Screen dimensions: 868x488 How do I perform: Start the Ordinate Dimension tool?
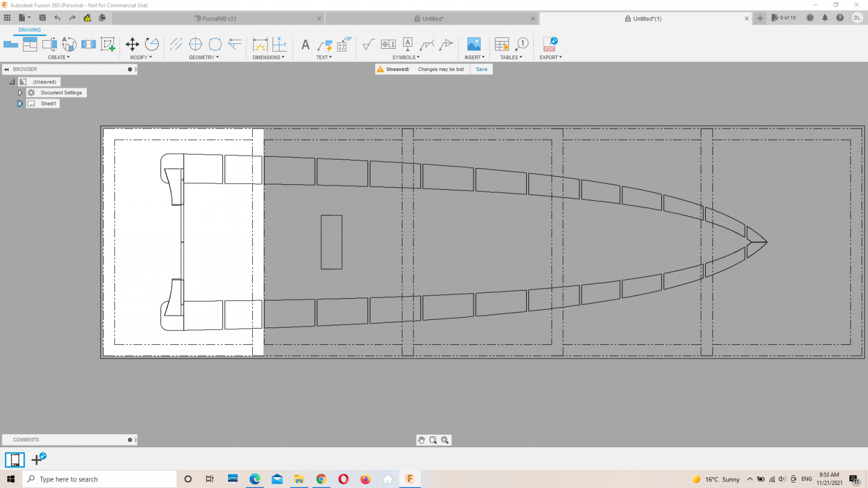click(279, 44)
